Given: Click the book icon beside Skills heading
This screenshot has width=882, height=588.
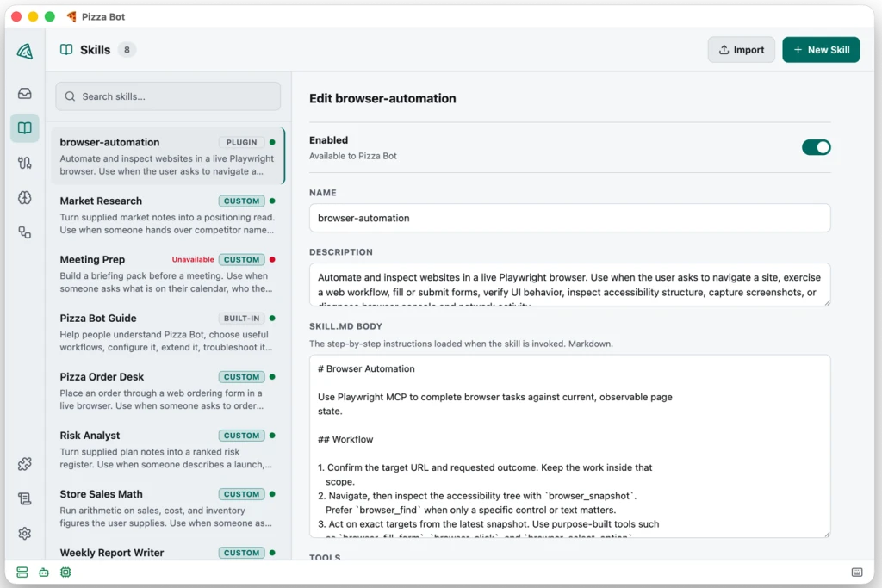Looking at the screenshot, I should (66, 49).
